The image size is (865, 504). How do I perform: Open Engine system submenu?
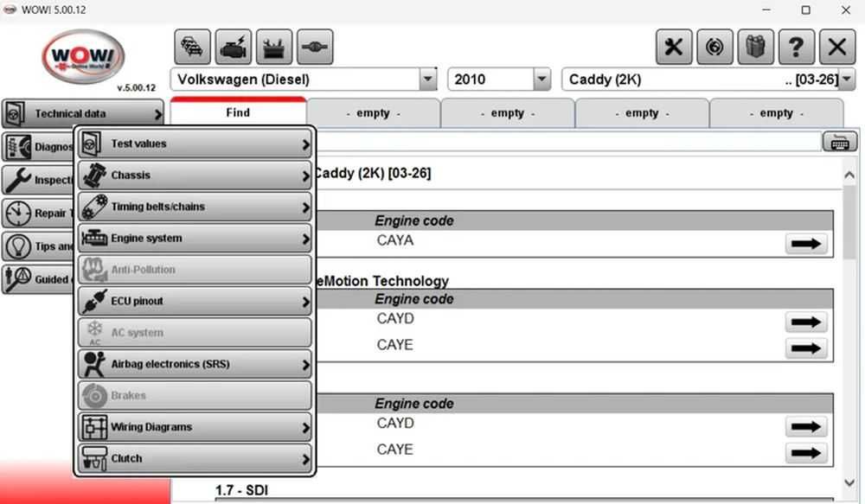click(194, 239)
